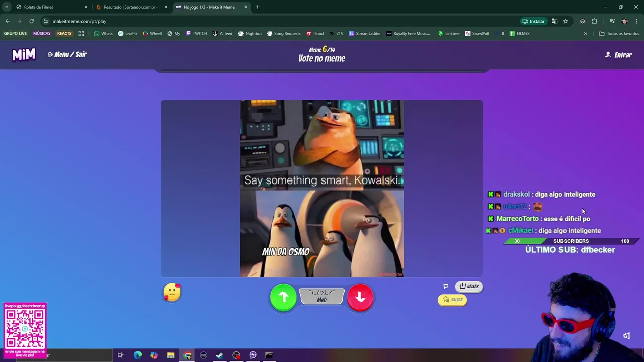644x362 pixels.
Task: Open Copilot from taskbar
Action: (154, 355)
